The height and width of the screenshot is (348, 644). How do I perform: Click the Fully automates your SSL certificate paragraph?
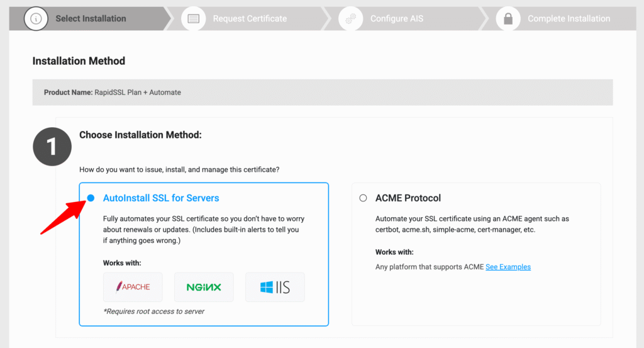(204, 230)
